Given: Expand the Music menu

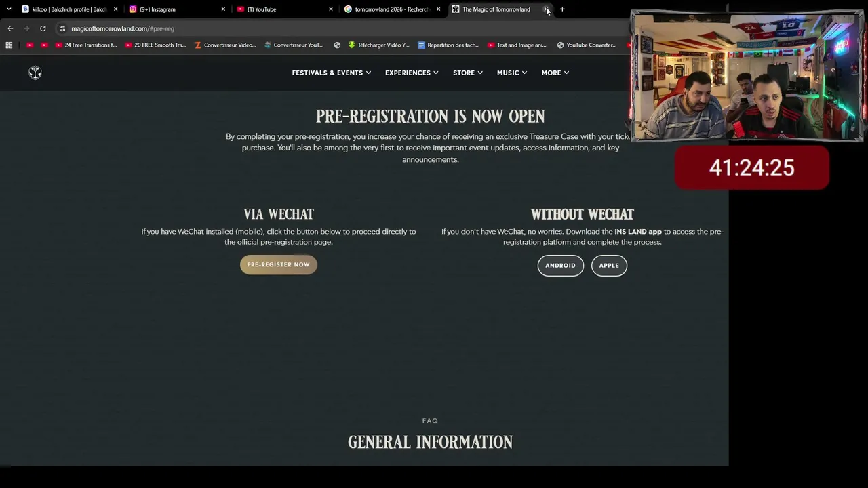Looking at the screenshot, I should pyautogui.click(x=512, y=73).
